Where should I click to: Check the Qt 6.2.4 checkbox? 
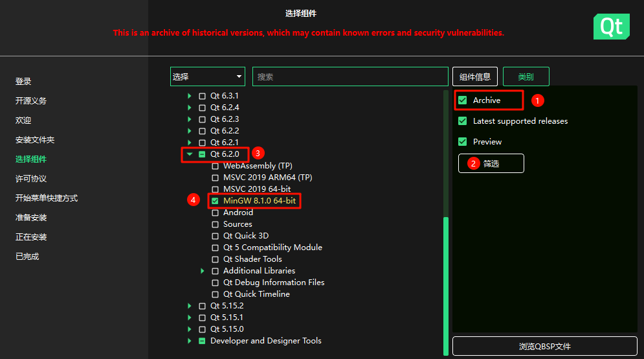(202, 108)
